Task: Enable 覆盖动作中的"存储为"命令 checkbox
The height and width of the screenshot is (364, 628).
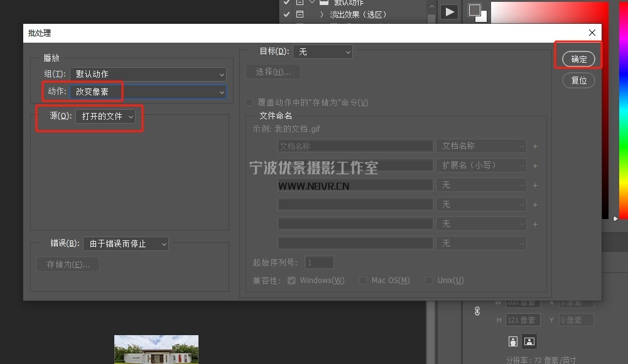Action: (249, 102)
